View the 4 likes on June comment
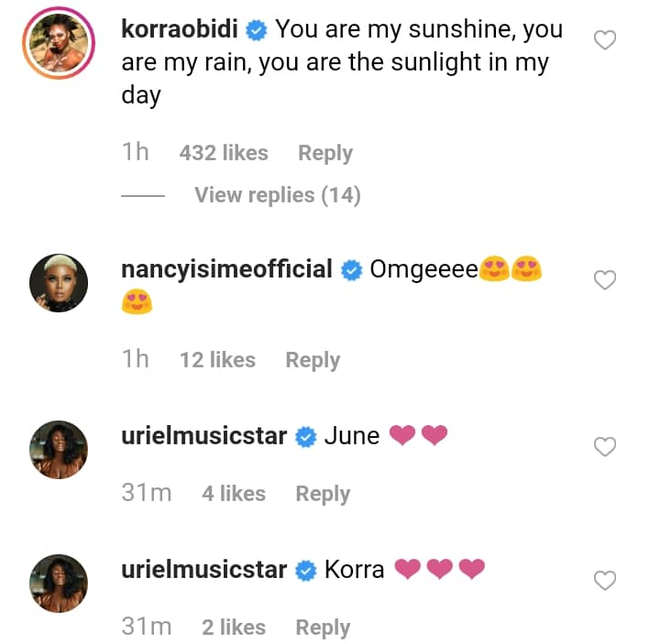This screenshot has width=660, height=644. point(234,494)
